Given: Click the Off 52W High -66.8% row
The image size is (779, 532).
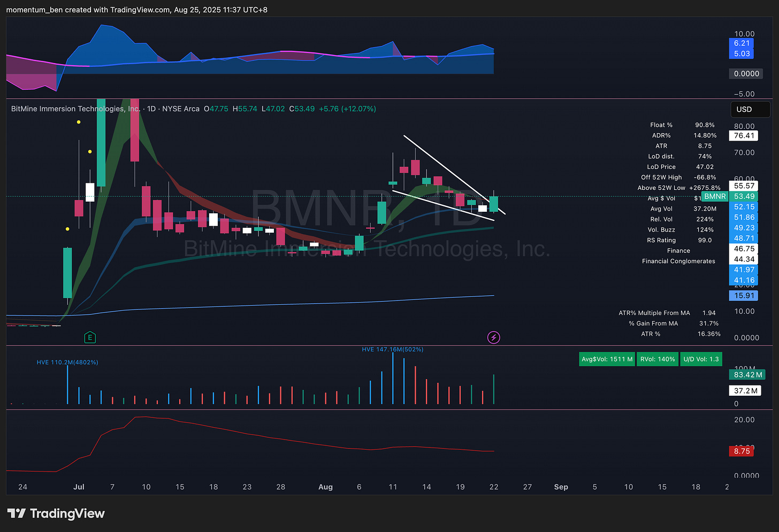Looking at the screenshot, I should (678, 178).
